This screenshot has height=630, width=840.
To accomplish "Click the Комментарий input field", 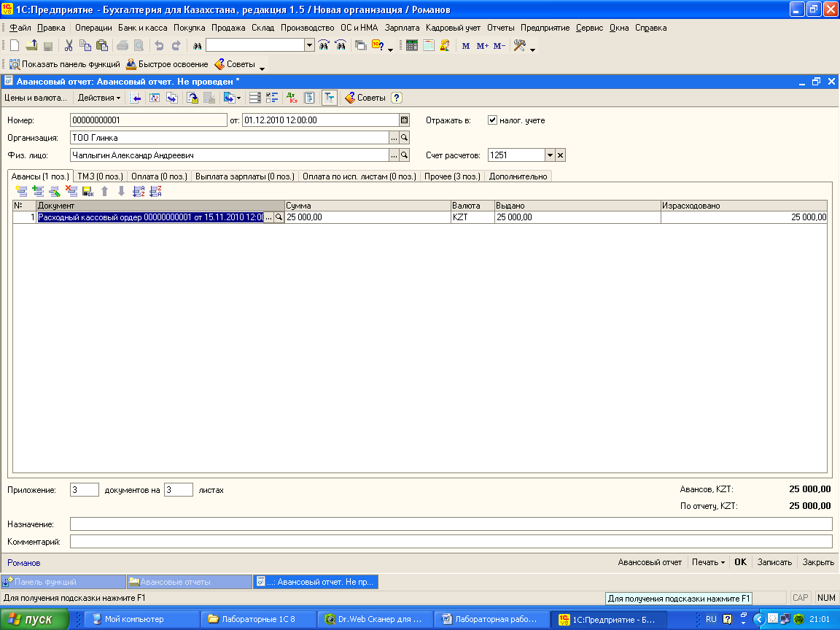I will click(x=451, y=542).
